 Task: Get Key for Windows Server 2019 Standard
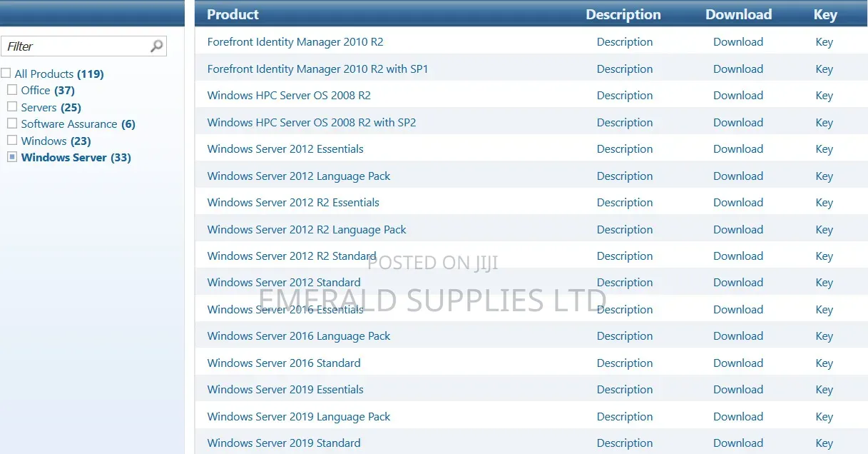click(824, 443)
